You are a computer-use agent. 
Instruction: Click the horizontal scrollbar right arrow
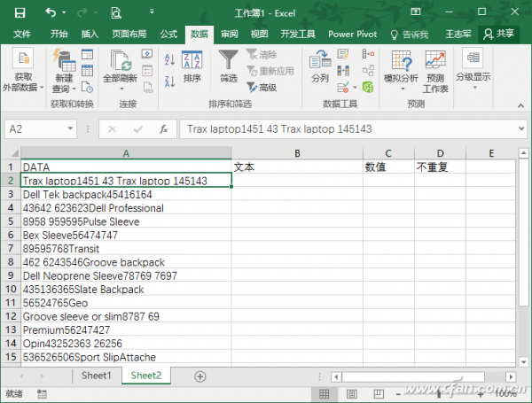(511, 376)
